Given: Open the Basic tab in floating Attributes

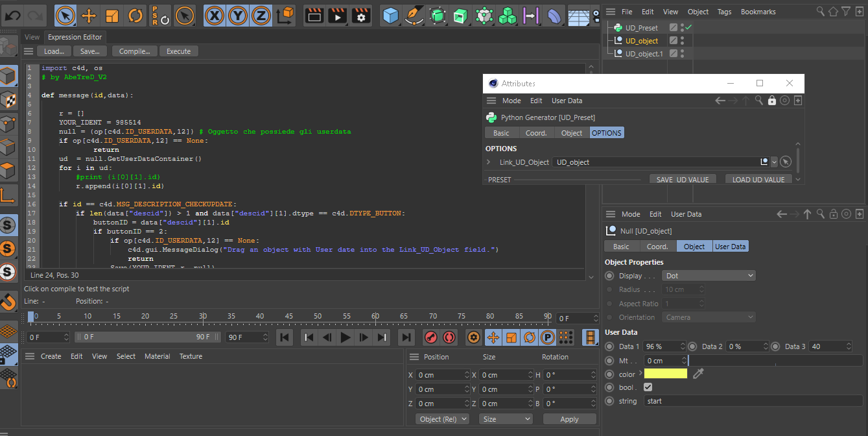Looking at the screenshot, I should click(x=501, y=133).
